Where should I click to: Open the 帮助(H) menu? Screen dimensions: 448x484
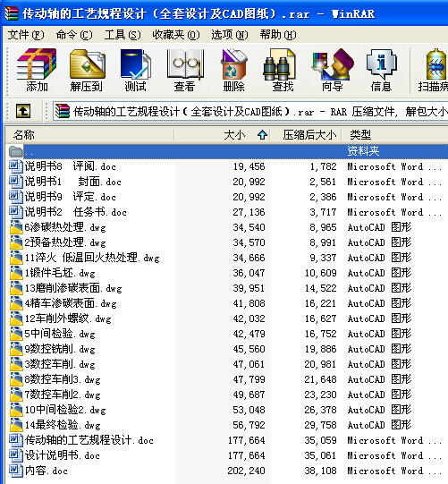point(278,35)
